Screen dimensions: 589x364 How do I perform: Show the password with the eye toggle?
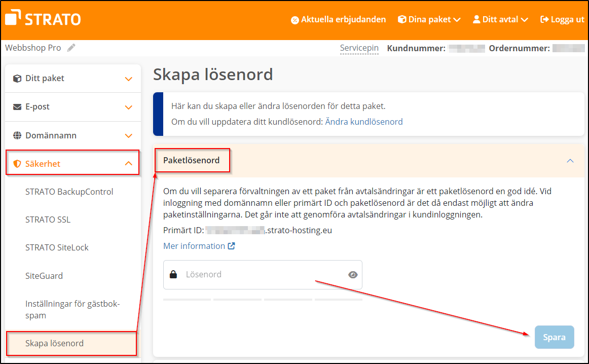[353, 274]
